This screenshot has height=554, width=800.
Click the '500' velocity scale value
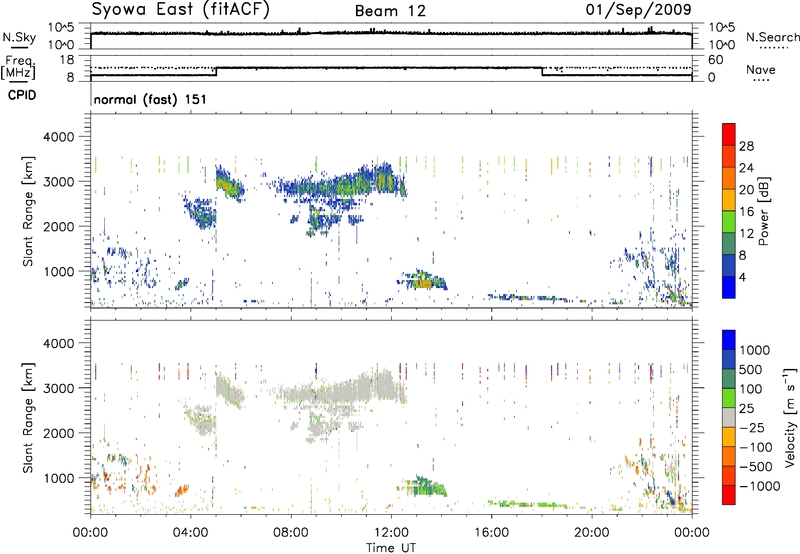tap(751, 369)
